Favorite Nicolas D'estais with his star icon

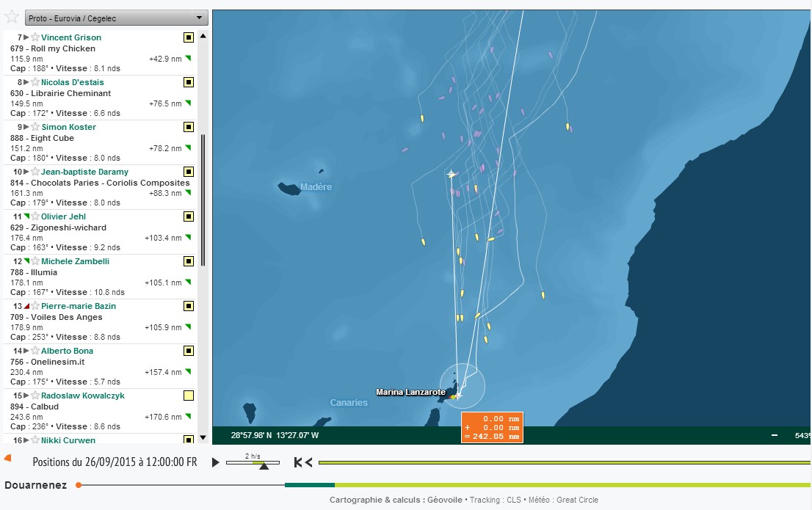pyautogui.click(x=35, y=81)
